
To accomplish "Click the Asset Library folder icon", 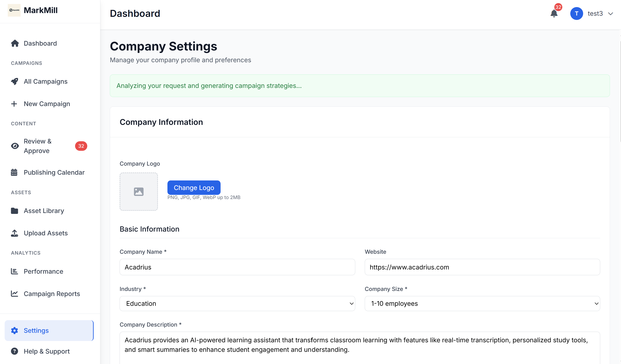I will (15, 211).
